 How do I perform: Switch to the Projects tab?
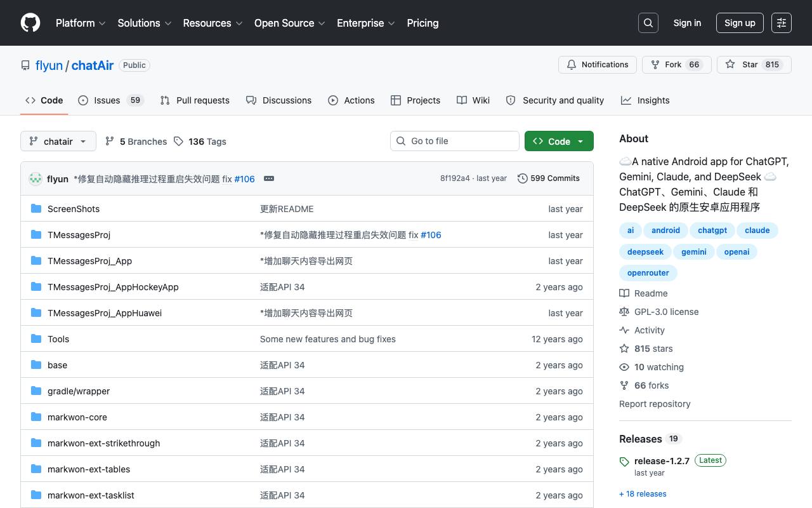point(416,100)
